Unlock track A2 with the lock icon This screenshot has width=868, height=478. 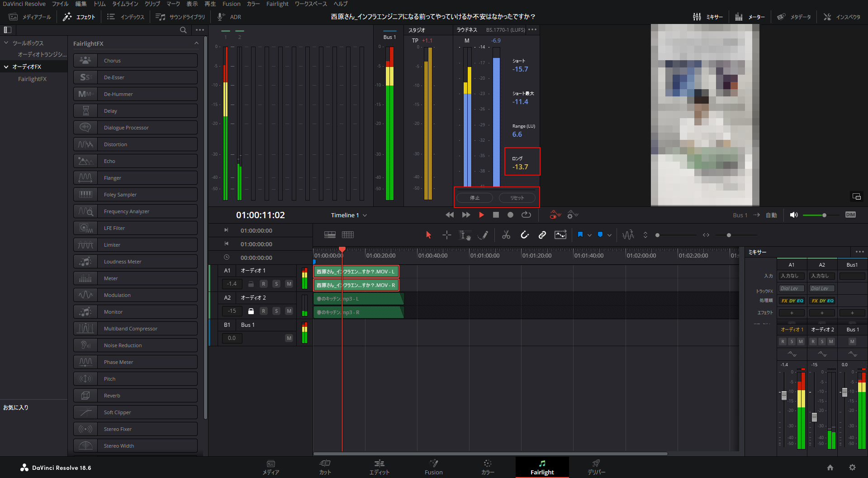(x=251, y=311)
